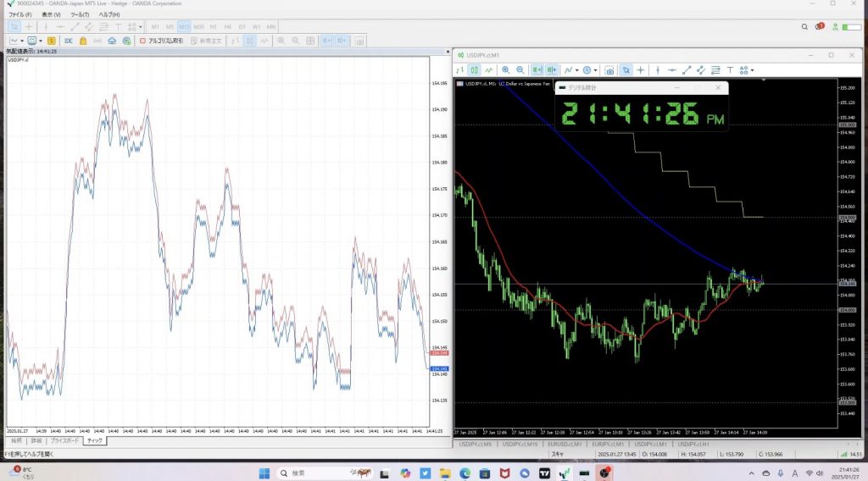The width and height of the screenshot is (868, 481).
Task: Expand the timeframe clock dropdown
Action: (590, 70)
